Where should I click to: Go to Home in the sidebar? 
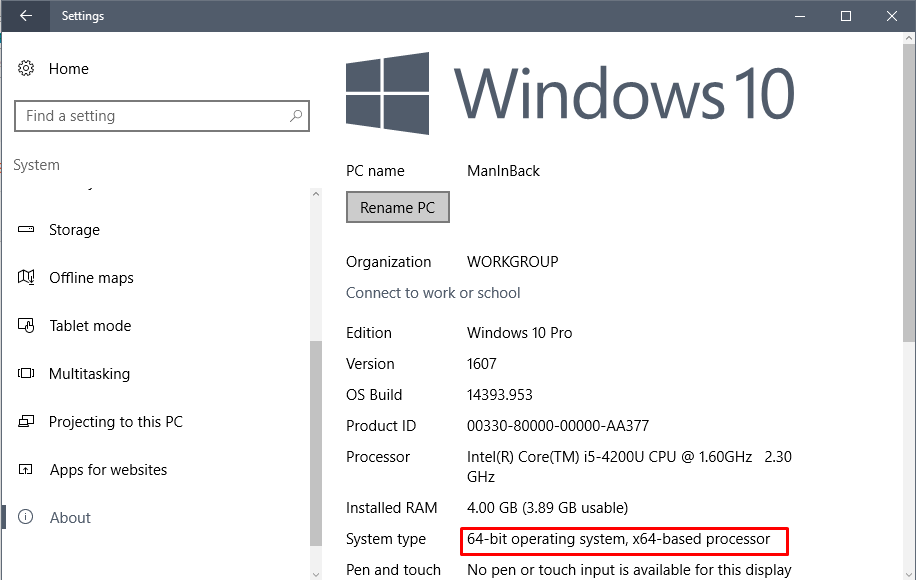68,68
